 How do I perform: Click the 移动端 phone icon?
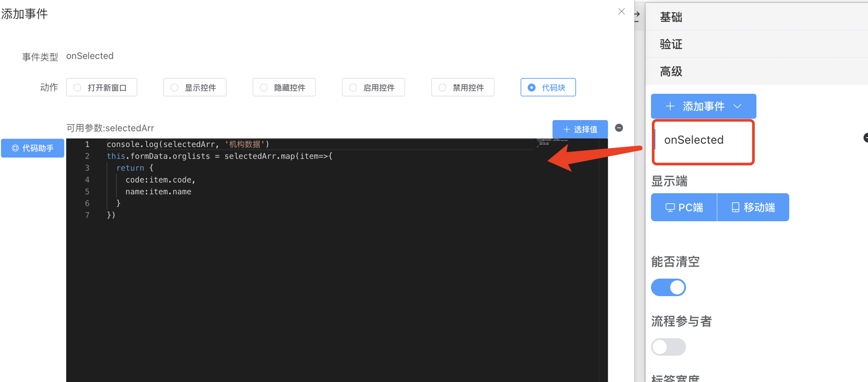(x=735, y=208)
